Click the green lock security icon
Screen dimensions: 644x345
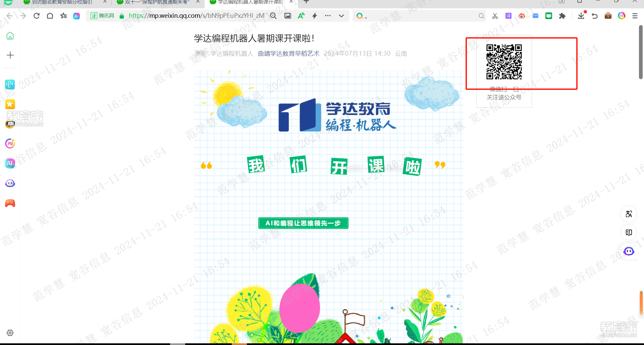(122, 16)
